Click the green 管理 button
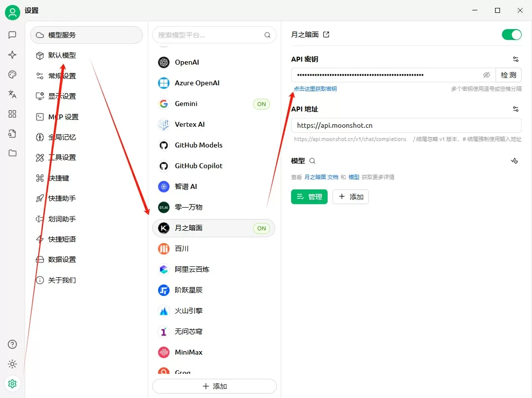 pos(309,197)
